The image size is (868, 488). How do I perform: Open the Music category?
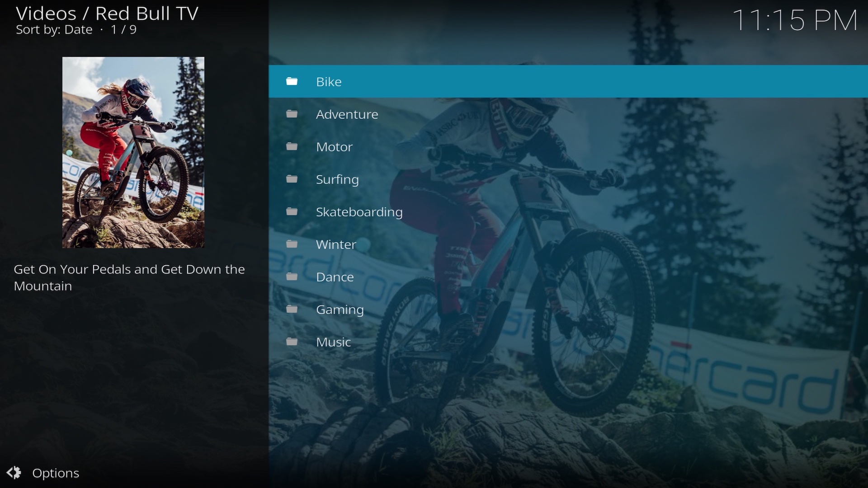pos(333,342)
